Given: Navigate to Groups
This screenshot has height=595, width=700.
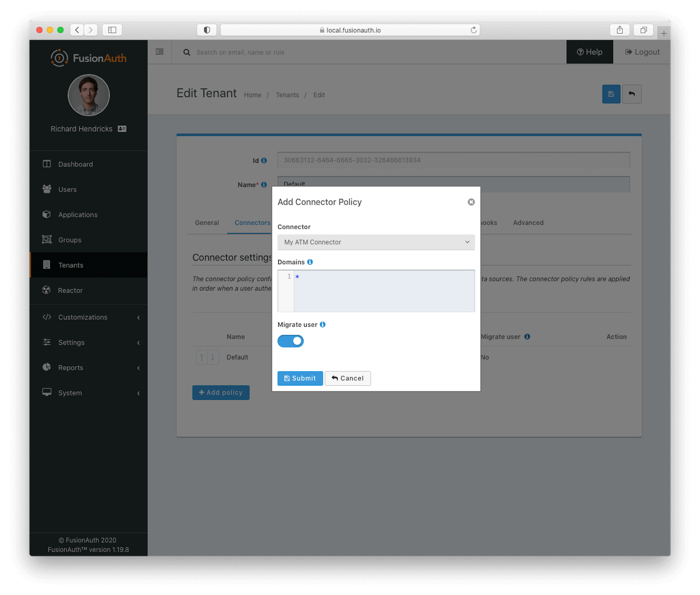Looking at the screenshot, I should pos(69,240).
